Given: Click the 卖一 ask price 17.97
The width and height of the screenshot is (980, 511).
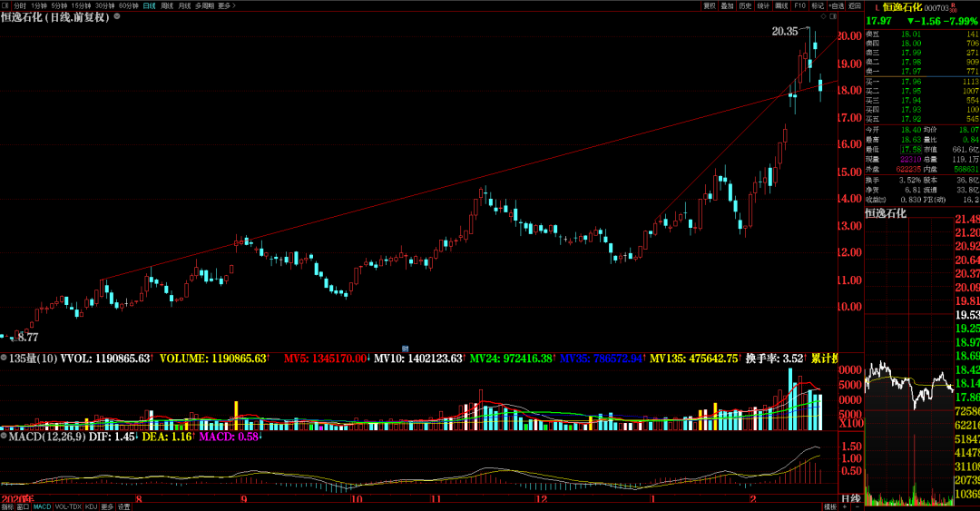Looking at the screenshot, I should tap(911, 72).
